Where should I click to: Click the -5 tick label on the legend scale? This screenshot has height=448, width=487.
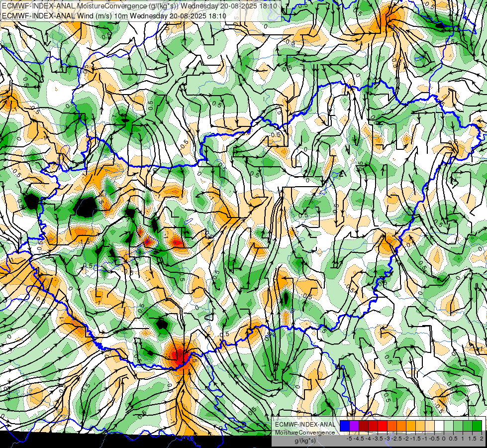click(349, 439)
